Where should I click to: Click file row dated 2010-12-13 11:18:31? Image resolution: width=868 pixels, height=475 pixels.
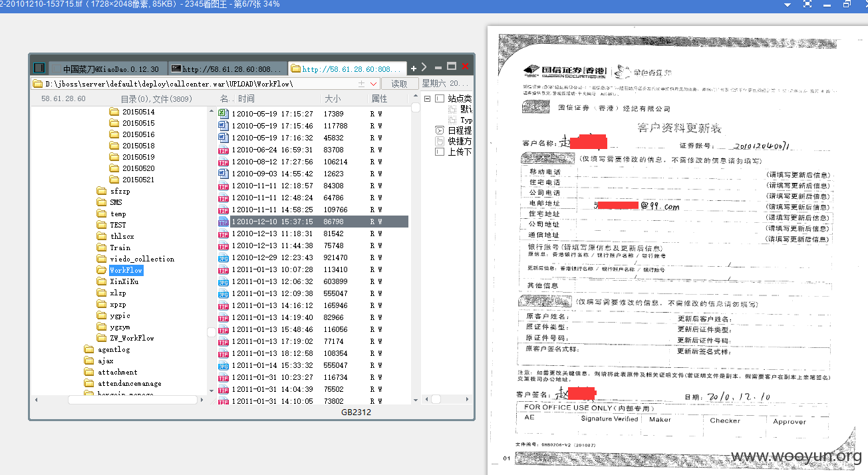(313, 234)
